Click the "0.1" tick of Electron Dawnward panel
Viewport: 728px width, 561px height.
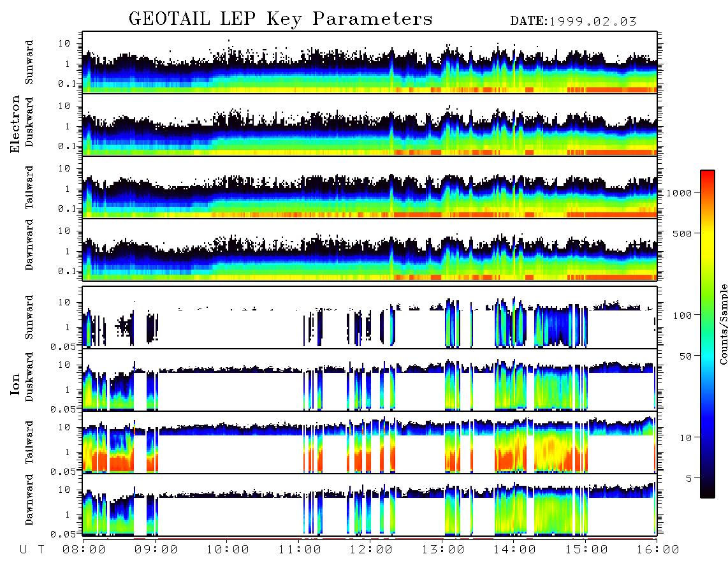click(66, 271)
